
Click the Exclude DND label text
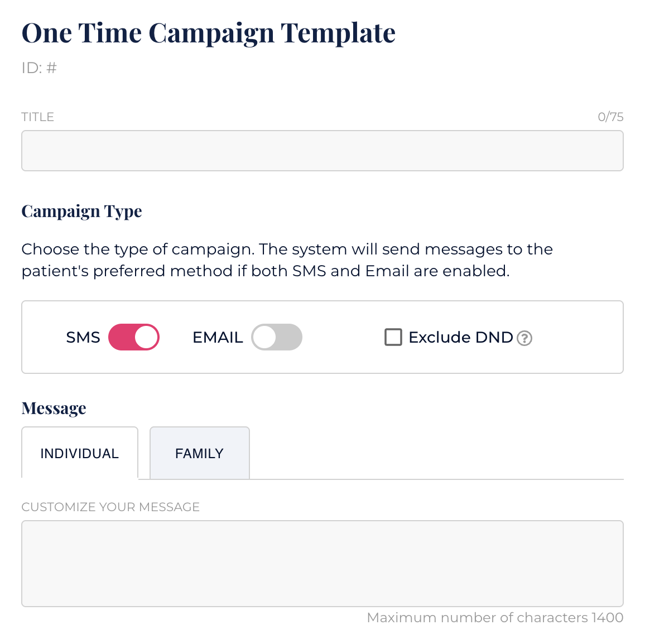tap(461, 338)
